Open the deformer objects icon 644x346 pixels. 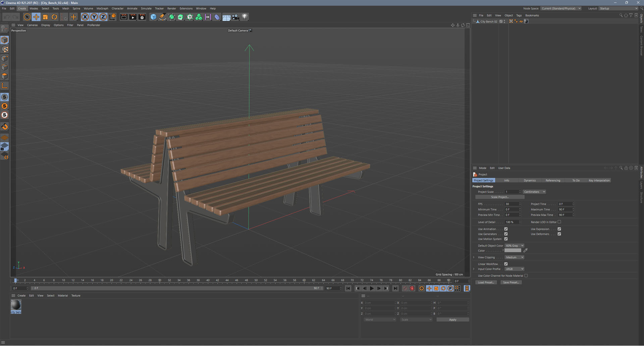tap(217, 17)
